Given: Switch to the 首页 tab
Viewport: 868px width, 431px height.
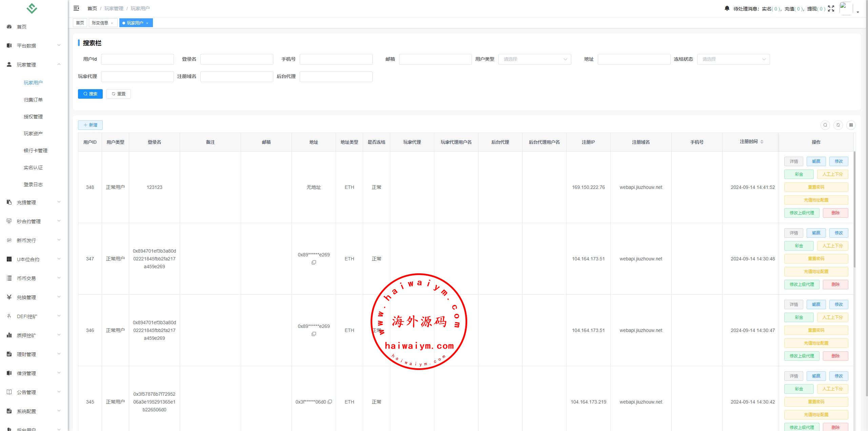Looking at the screenshot, I should coord(80,23).
